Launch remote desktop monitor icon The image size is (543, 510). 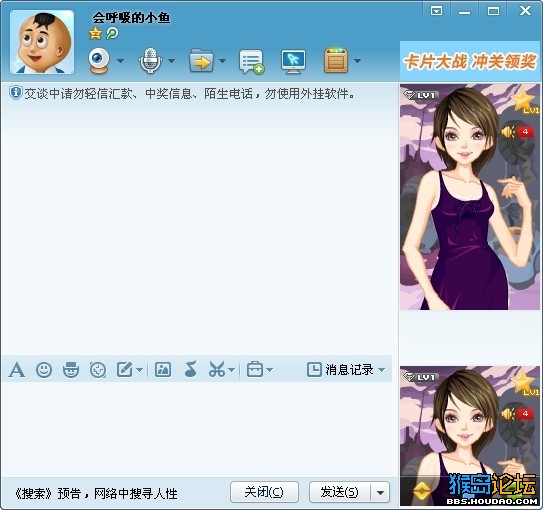pos(293,62)
